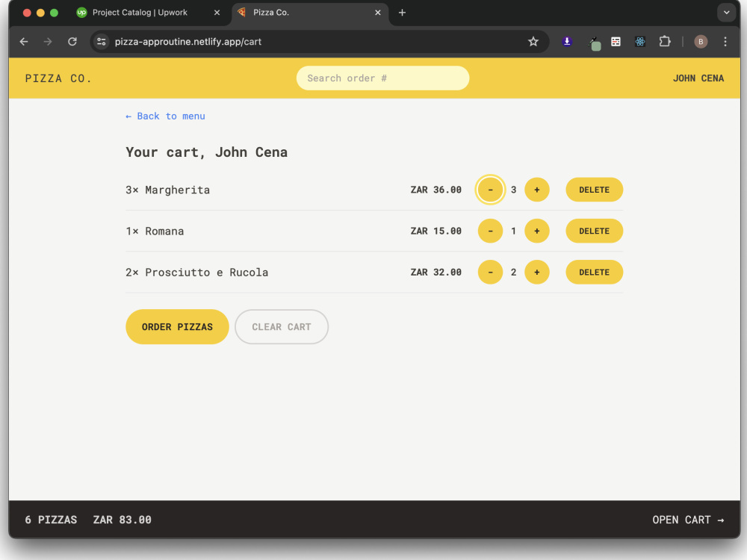Maximize the window with the green button

[55, 13]
